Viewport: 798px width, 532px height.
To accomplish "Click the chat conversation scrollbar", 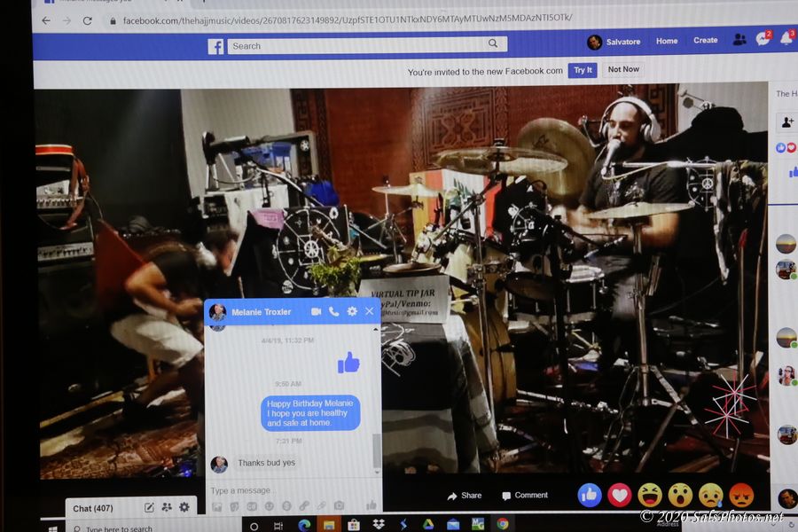I will (x=377, y=450).
